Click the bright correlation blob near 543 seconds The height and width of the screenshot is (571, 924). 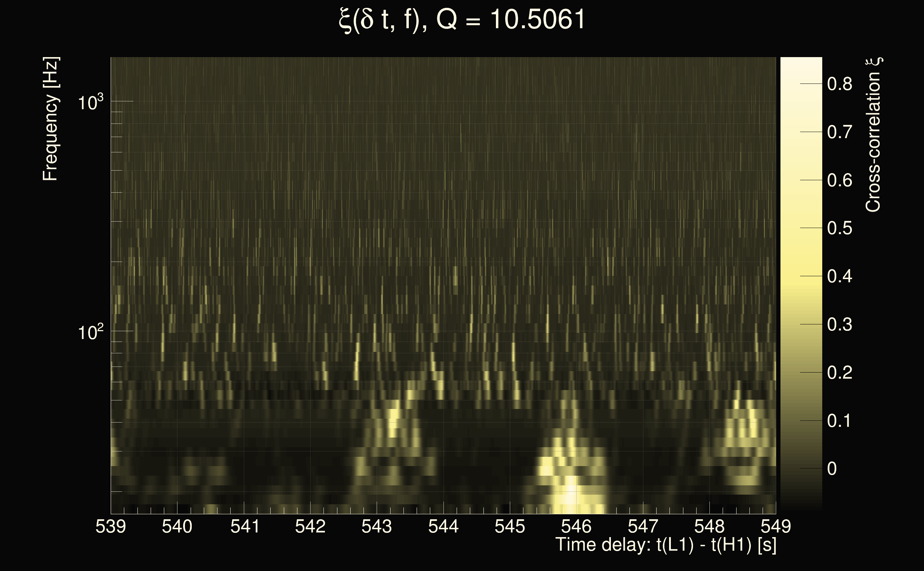[393, 417]
